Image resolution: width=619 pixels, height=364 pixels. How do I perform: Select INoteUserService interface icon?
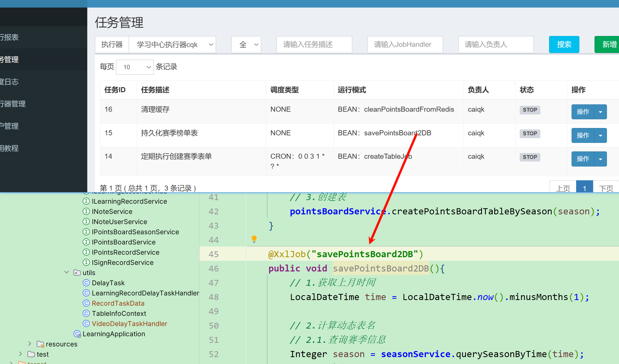pyautogui.click(x=86, y=222)
